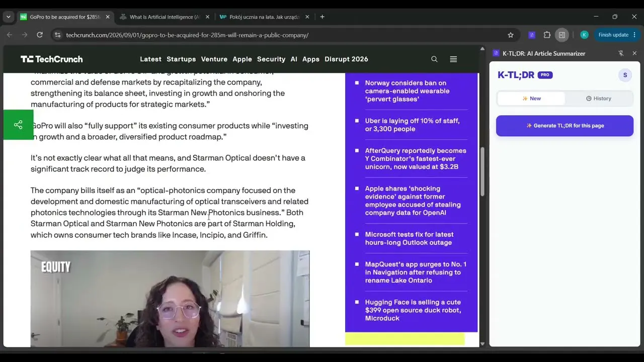Open the Disrupt 2026 nav link

click(346, 59)
